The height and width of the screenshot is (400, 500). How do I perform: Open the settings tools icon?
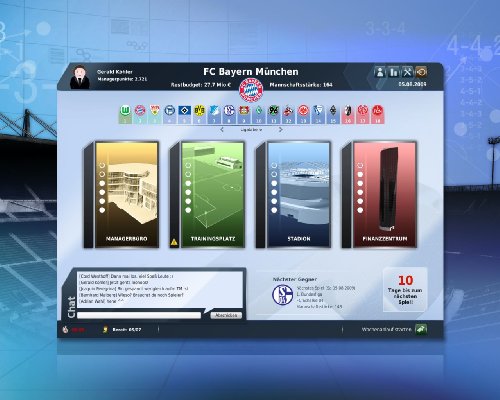coord(407,72)
